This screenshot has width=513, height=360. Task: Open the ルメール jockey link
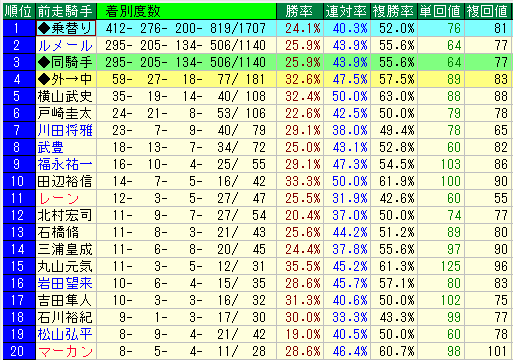point(65,45)
